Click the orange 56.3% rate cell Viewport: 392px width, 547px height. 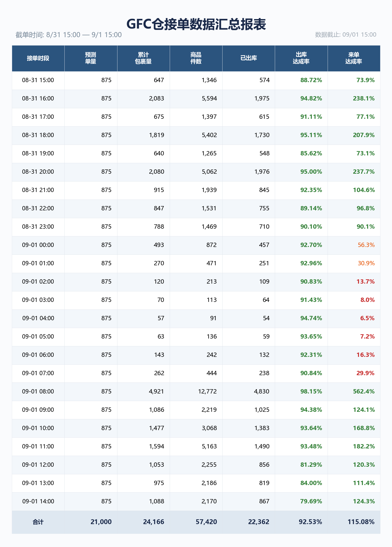click(366, 245)
